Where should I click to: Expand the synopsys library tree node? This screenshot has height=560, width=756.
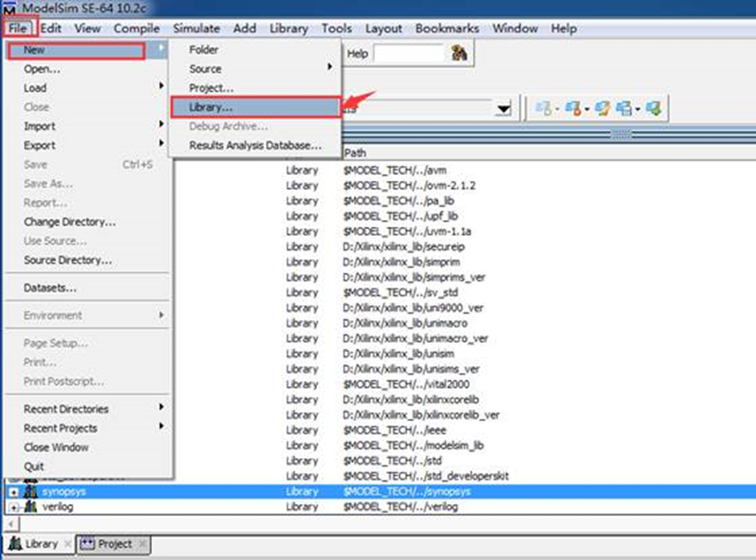13,492
